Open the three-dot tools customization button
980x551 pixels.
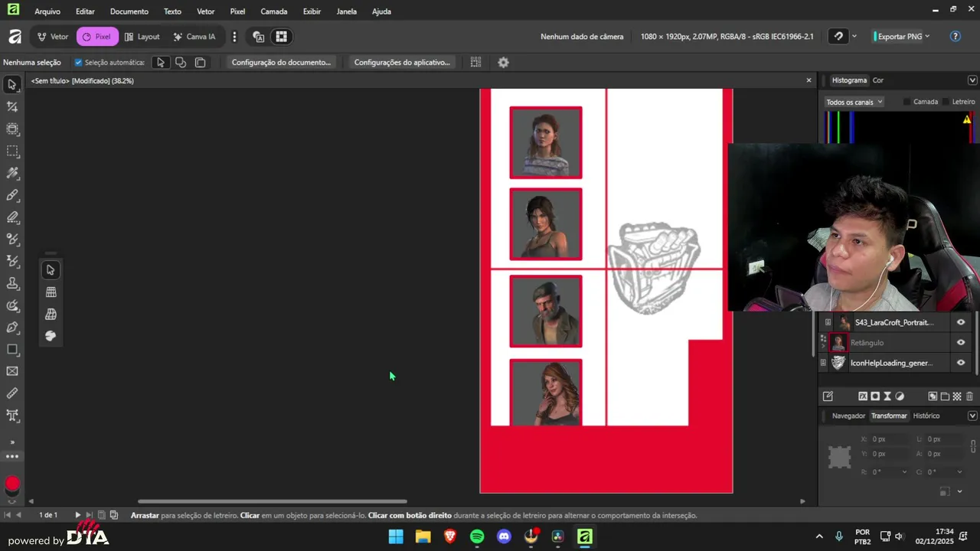(12, 457)
